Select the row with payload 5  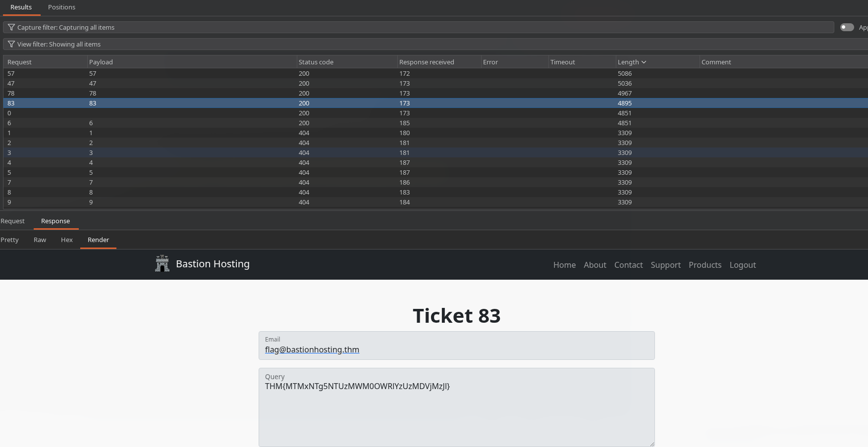pos(435,172)
